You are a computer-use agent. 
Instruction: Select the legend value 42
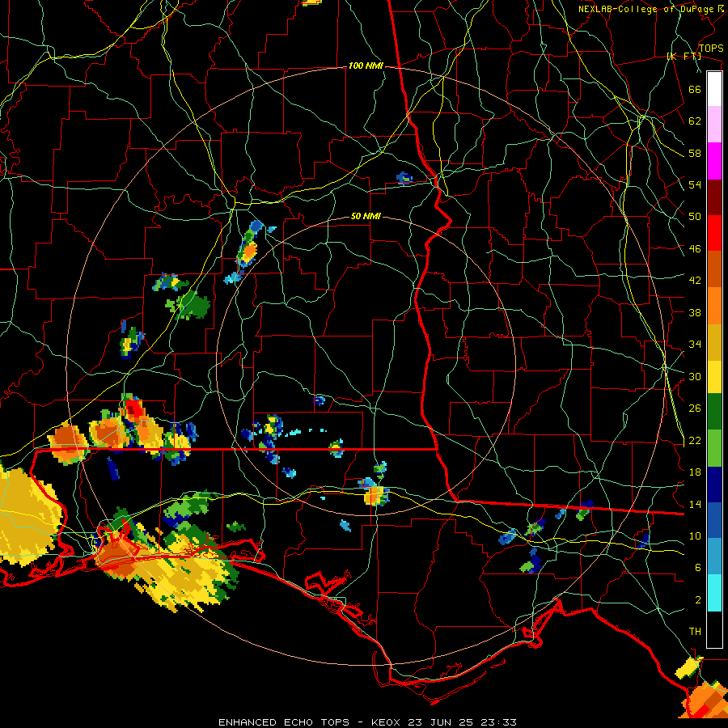[x=695, y=280]
